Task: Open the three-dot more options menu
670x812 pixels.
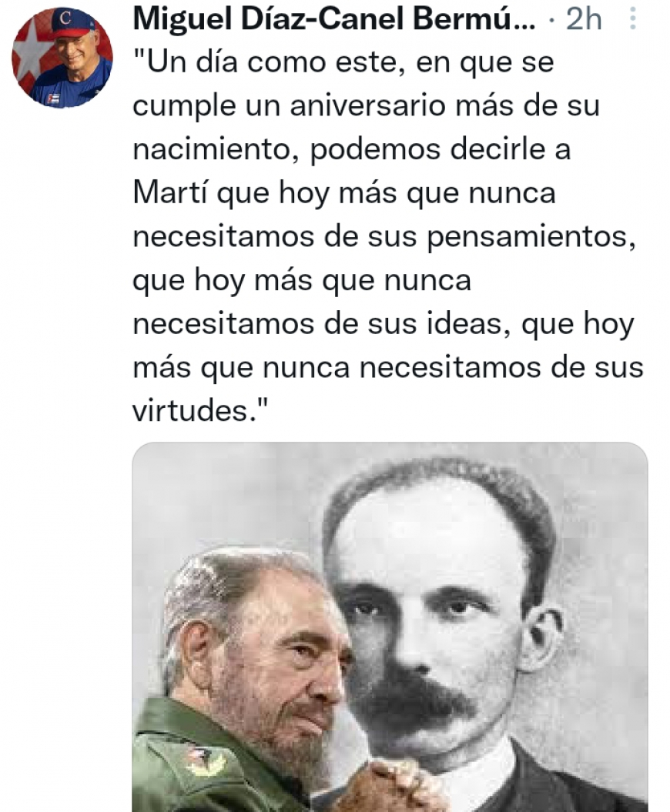Action: [632, 19]
